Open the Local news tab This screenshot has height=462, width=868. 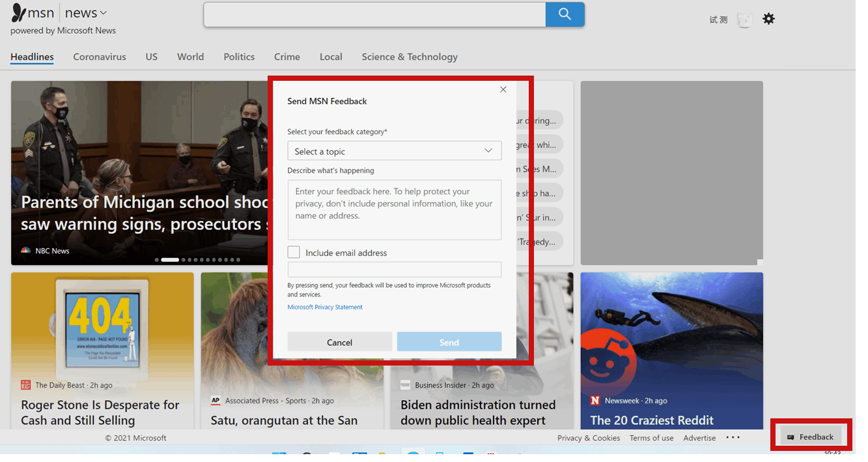pos(331,57)
